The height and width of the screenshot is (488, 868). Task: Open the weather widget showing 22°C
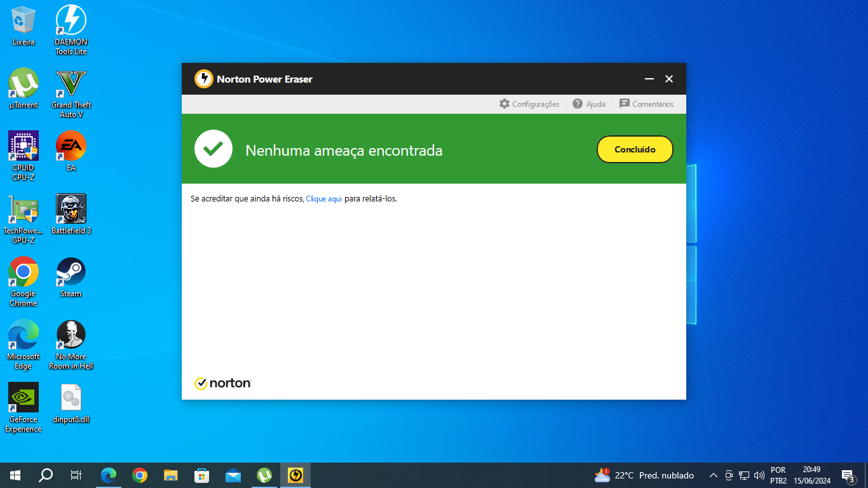(x=644, y=475)
